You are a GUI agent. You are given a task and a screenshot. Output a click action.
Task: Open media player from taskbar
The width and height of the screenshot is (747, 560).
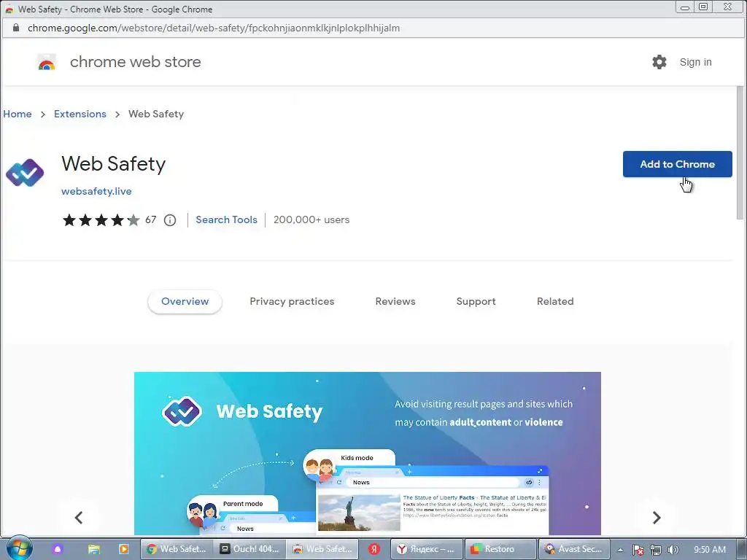(x=123, y=549)
